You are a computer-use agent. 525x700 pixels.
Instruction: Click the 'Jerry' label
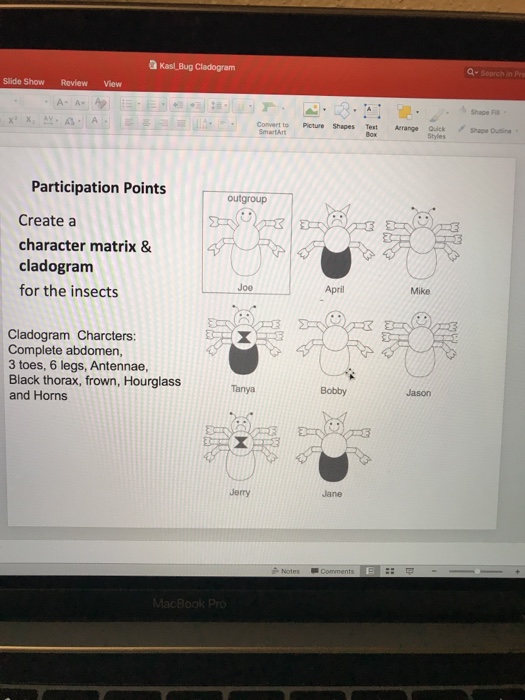click(240, 492)
